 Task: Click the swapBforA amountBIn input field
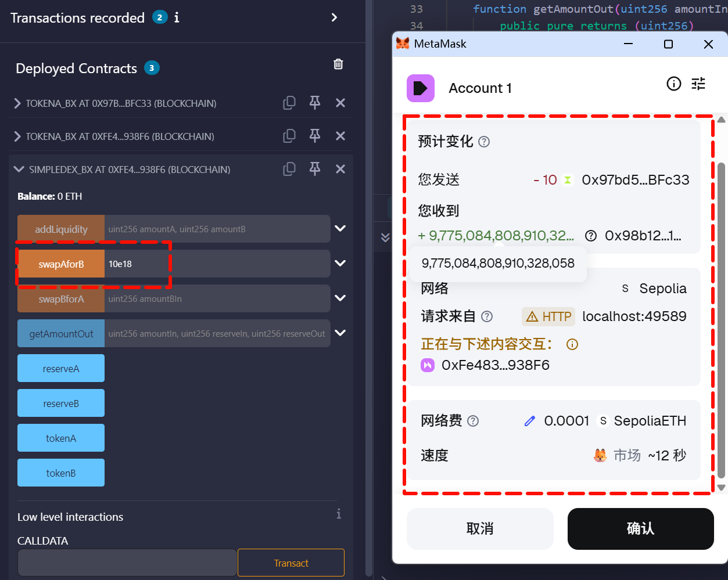(217, 299)
